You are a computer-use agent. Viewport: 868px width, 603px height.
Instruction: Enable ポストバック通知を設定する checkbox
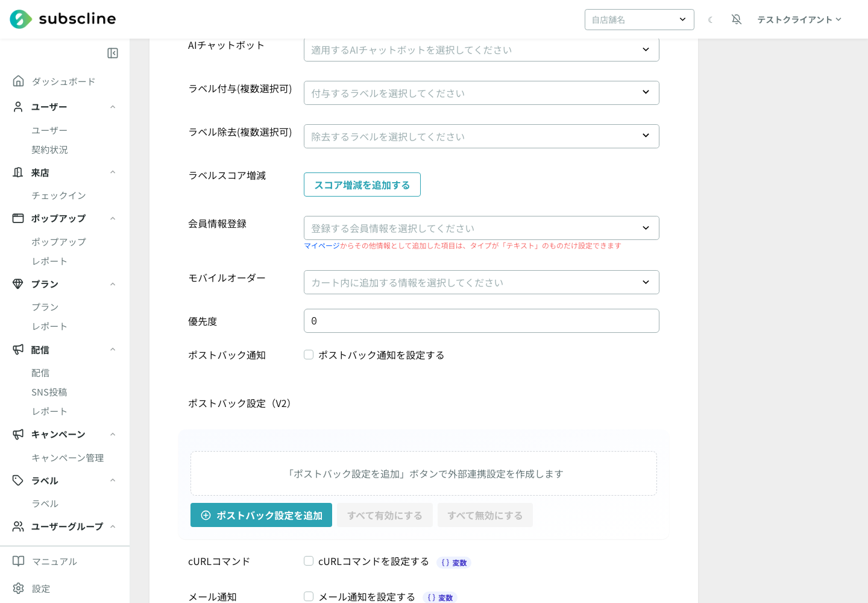click(309, 355)
